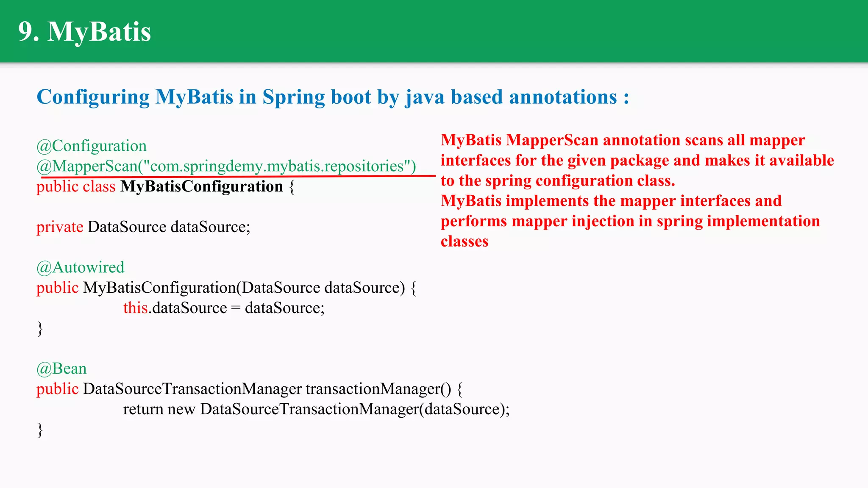Click the blue 'Configuring MyBatis' heading

pos(333,97)
